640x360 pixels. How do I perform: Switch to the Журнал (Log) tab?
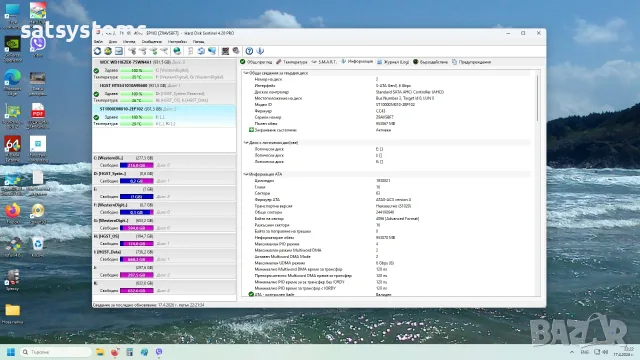[393, 62]
